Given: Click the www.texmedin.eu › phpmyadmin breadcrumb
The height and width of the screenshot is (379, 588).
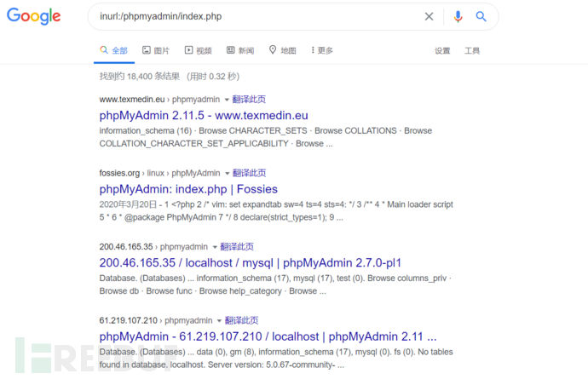Looking at the screenshot, I should coord(159,100).
